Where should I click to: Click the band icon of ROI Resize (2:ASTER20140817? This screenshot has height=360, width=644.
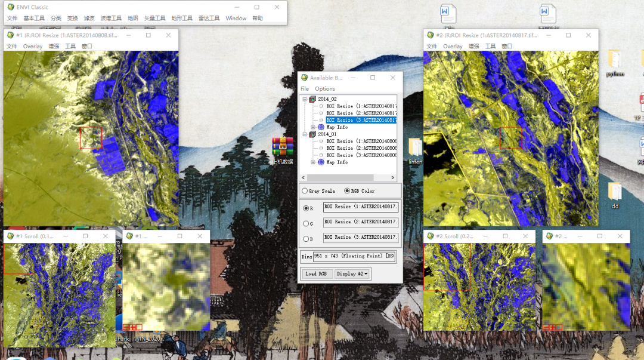click(x=321, y=113)
